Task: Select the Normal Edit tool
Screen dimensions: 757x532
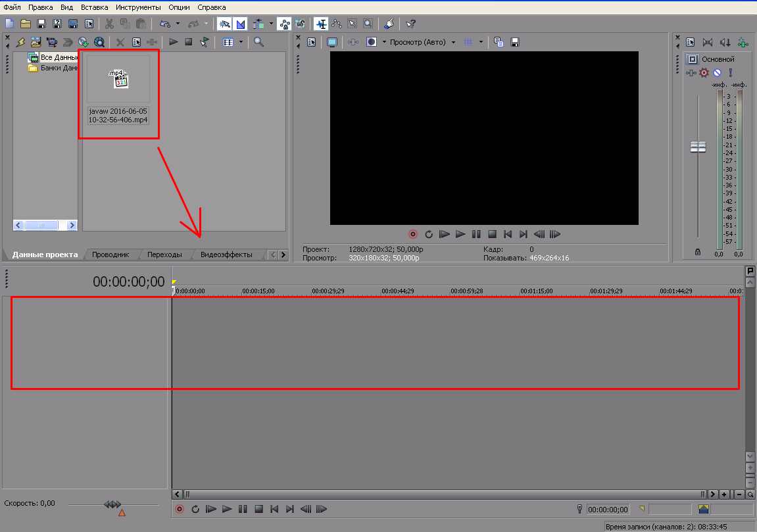Action: [321, 24]
